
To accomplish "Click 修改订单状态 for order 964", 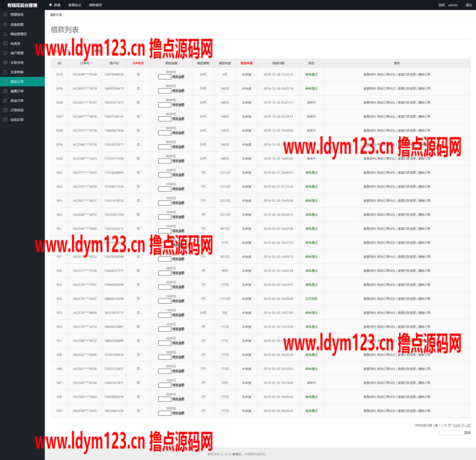I will tap(386, 187).
